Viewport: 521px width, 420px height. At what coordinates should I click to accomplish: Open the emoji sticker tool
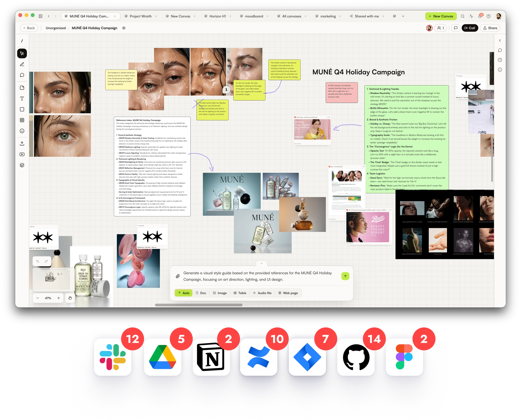[22, 131]
